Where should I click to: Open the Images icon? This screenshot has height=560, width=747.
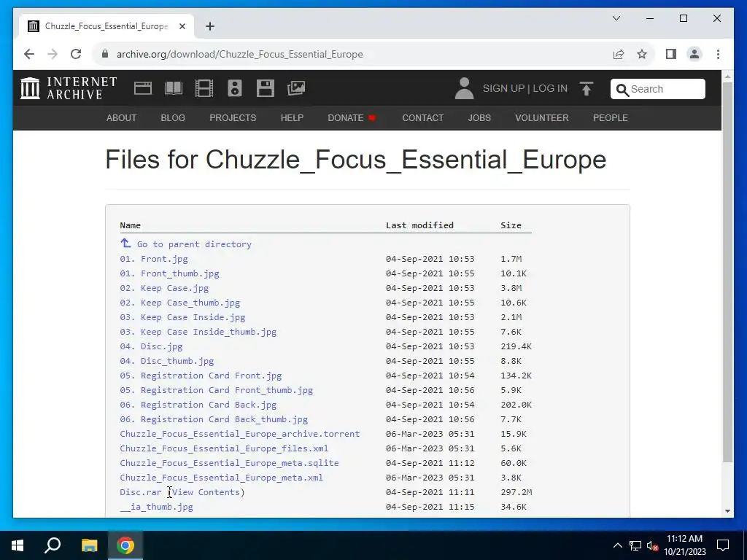point(296,88)
